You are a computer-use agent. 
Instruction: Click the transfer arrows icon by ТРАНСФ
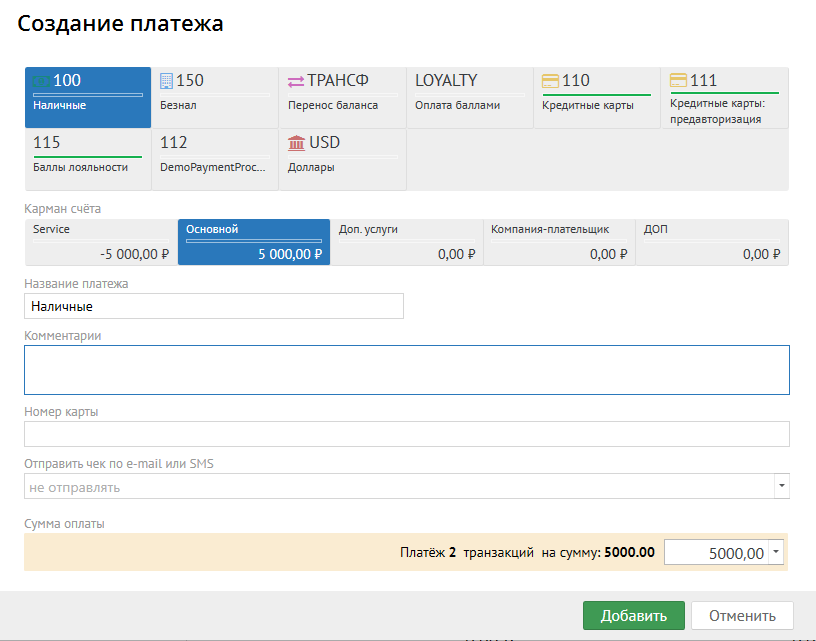coord(295,81)
